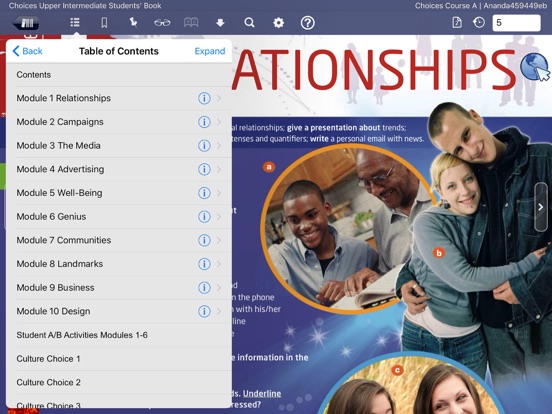Tap the glasses reading mode icon
Viewport: 552px width, 414px height.
point(162,23)
